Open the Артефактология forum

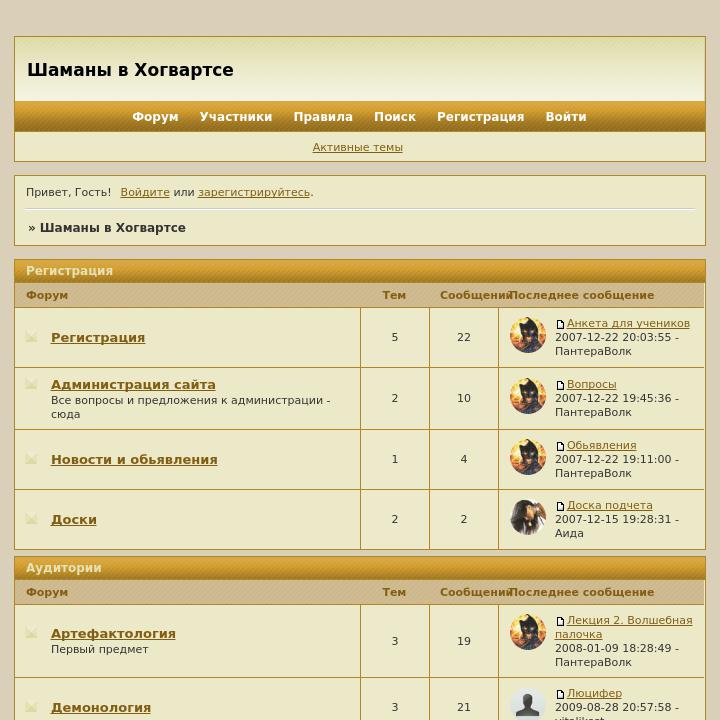coord(113,633)
